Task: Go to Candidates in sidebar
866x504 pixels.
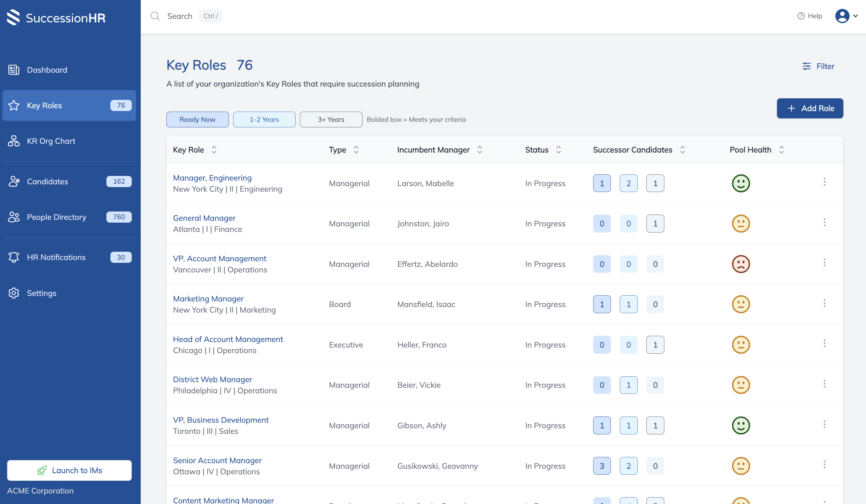Action: point(47,182)
